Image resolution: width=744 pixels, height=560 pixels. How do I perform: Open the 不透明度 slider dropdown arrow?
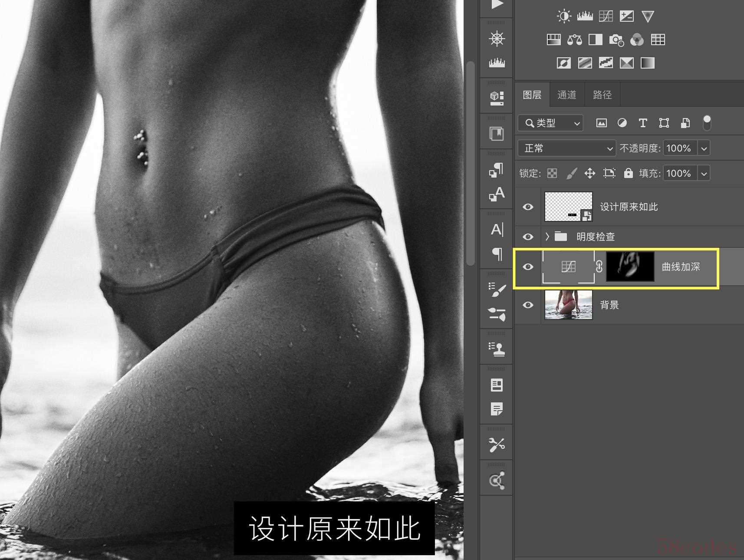[704, 148]
